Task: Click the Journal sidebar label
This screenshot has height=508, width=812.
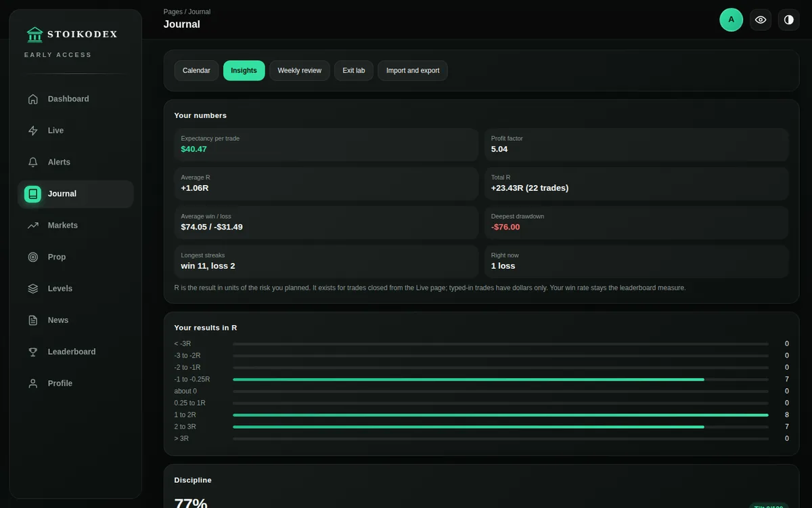Action: pos(62,194)
